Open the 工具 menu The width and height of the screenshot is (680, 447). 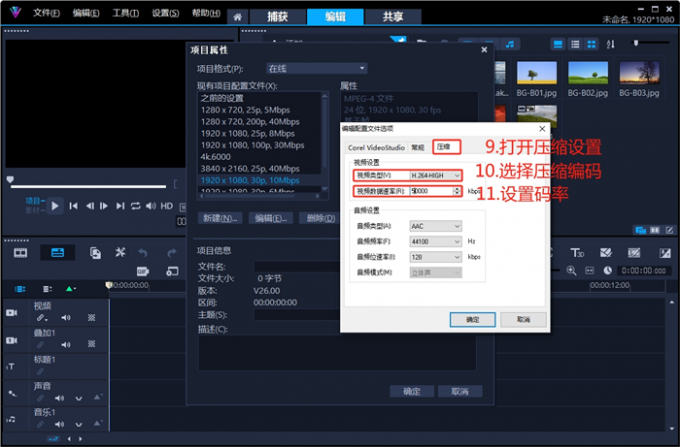126,13
